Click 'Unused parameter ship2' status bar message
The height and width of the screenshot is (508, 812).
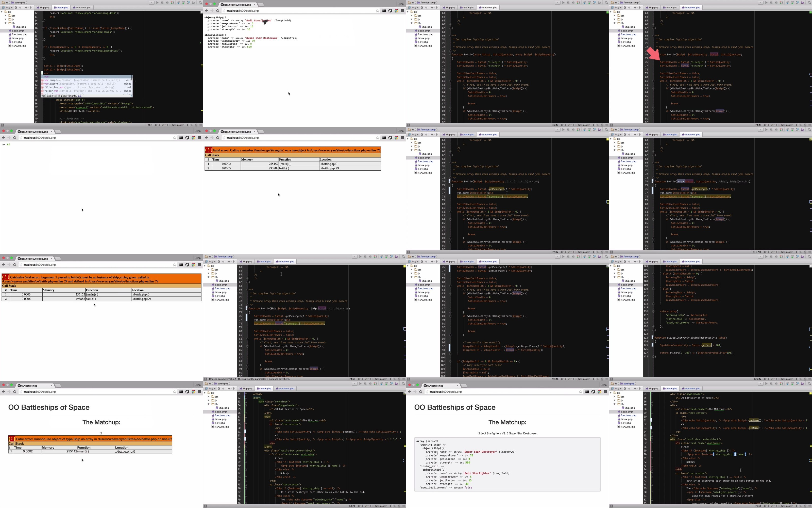(x=249, y=379)
